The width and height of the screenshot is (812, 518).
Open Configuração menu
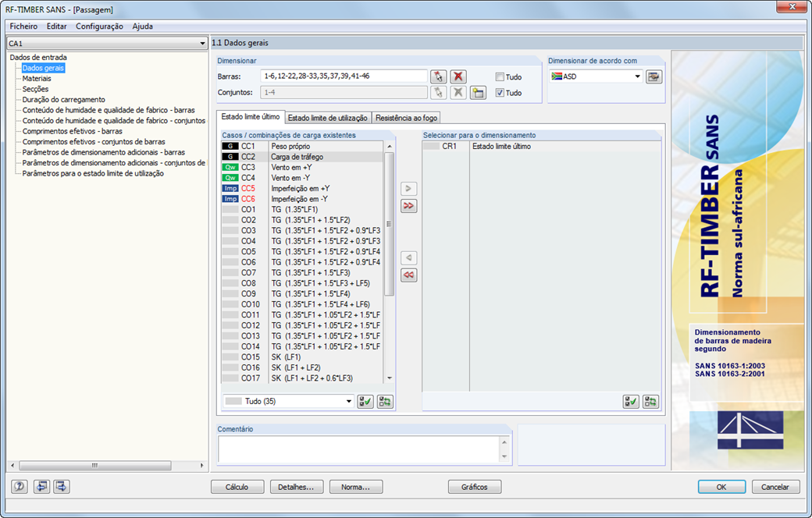pos(99,27)
